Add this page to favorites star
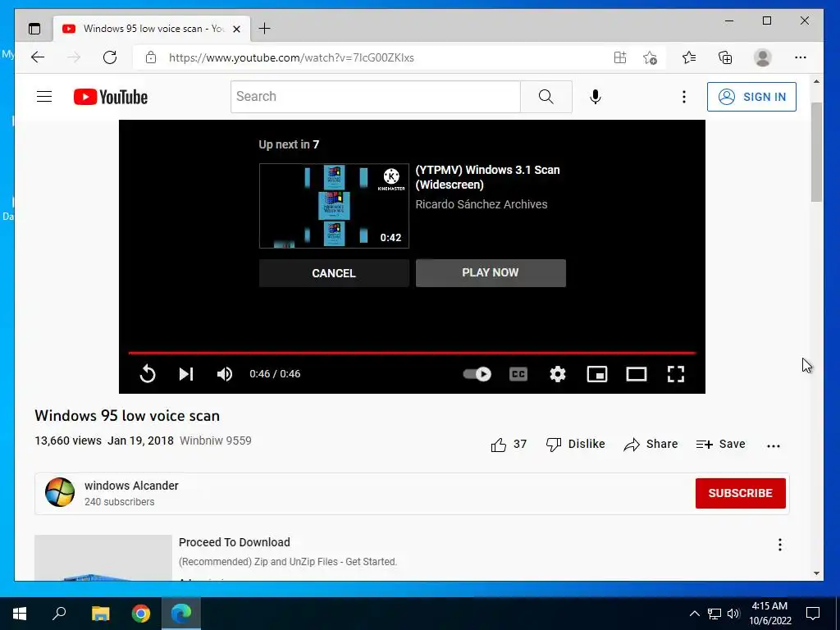This screenshot has width=840, height=630. (650, 57)
